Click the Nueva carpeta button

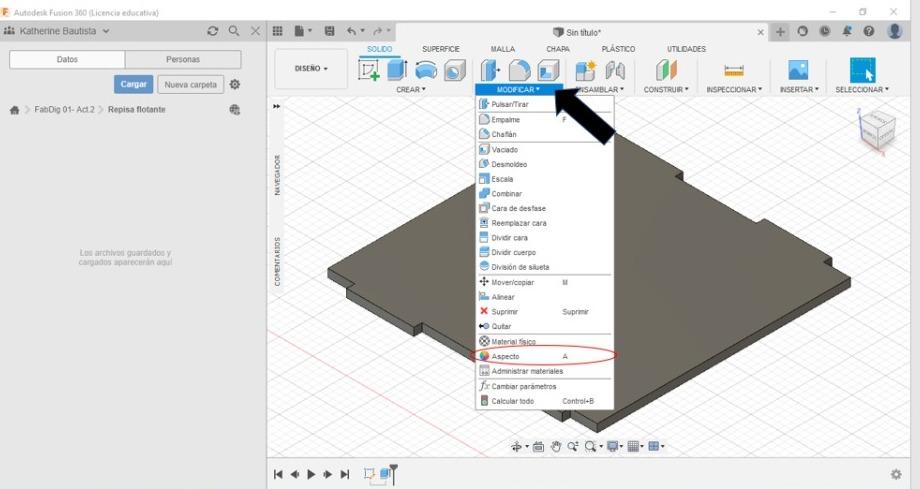click(191, 85)
